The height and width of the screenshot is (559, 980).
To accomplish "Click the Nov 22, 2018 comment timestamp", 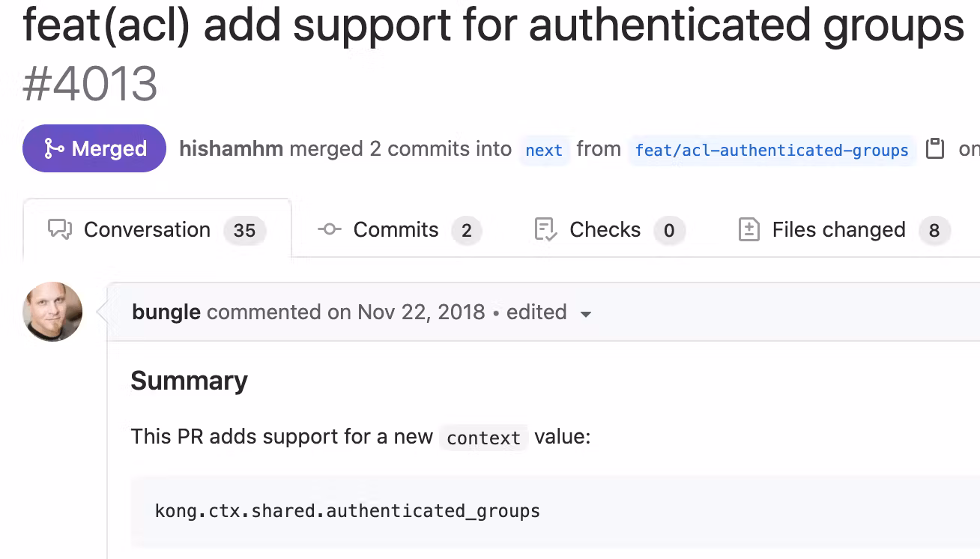I will coord(421,312).
